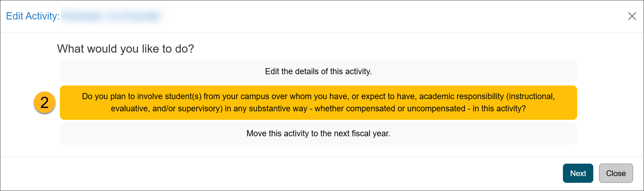Click the 'What would you like to do?' heading

point(125,49)
